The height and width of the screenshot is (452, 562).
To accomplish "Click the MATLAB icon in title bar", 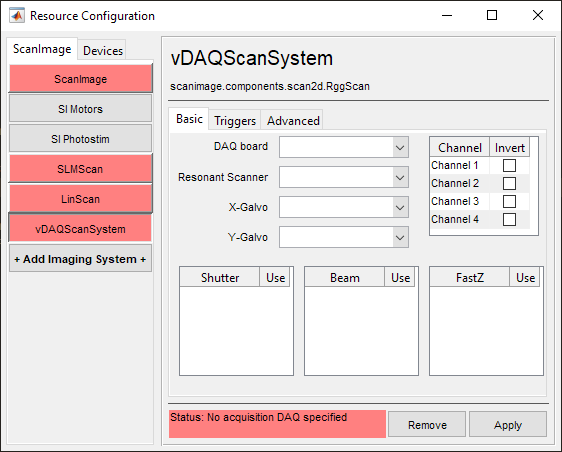I will click(17, 15).
